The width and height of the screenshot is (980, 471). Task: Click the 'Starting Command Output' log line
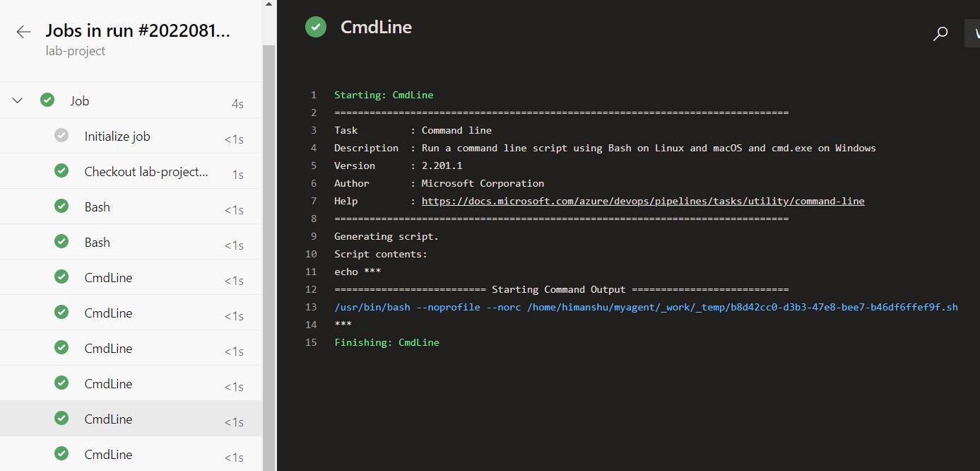tap(561, 289)
